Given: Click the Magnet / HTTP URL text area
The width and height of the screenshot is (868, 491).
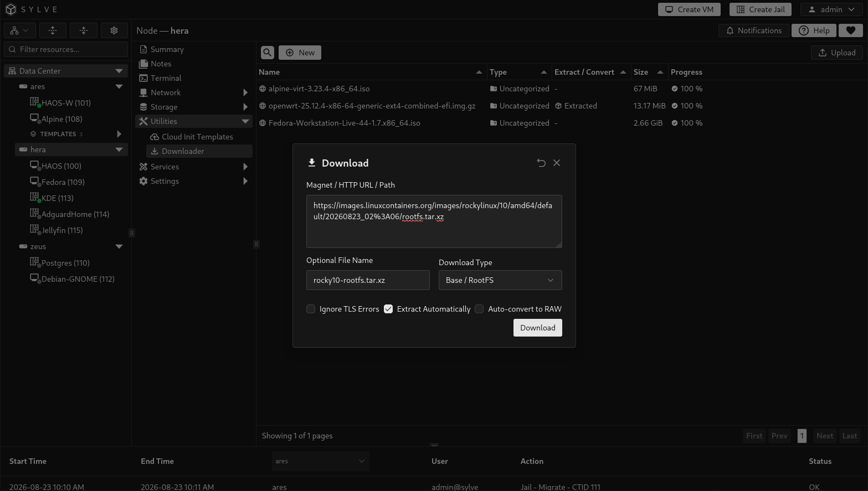Looking at the screenshot, I should pos(434,221).
